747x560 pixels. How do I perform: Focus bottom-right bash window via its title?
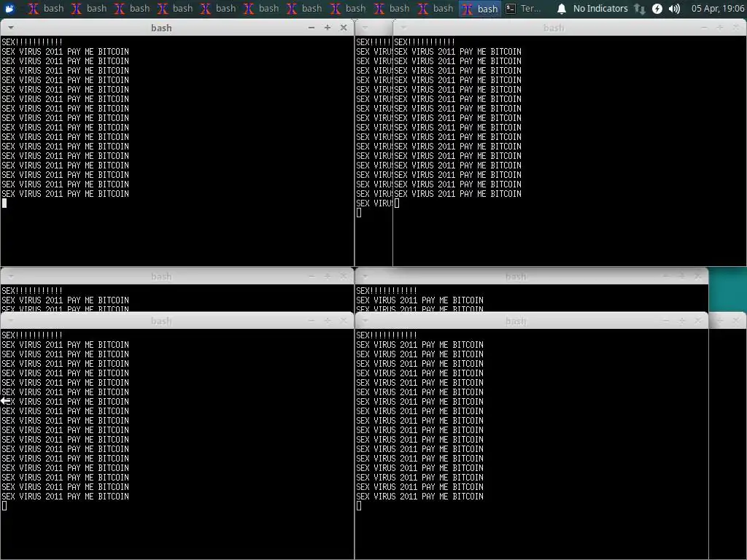[516, 321]
